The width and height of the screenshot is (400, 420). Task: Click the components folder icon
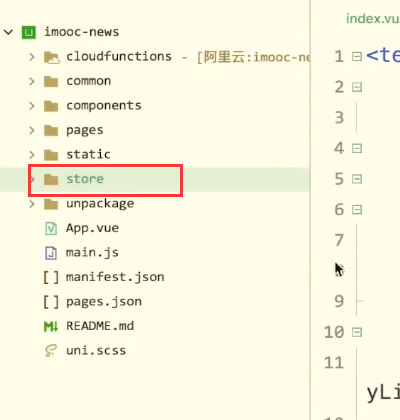coord(51,106)
